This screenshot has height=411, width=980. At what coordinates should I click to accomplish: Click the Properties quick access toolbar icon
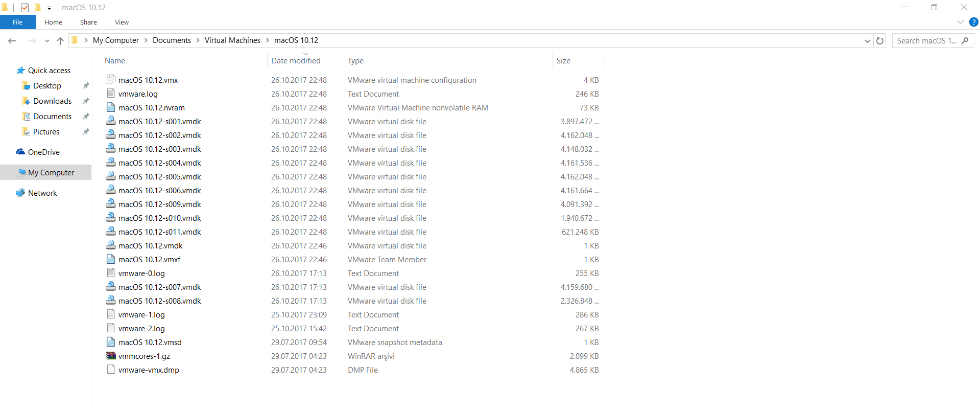(25, 7)
